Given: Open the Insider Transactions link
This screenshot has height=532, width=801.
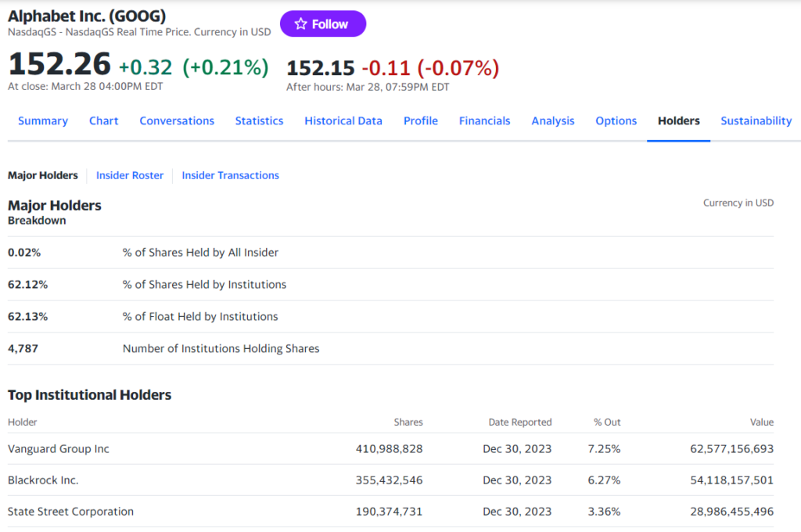Looking at the screenshot, I should click(x=231, y=175).
